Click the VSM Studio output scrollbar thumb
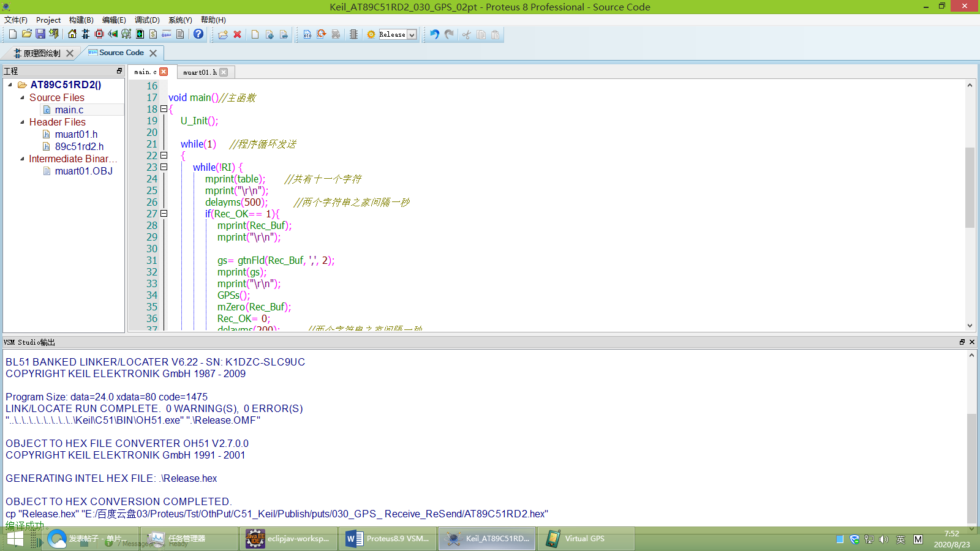Viewport: 980px width, 551px height. (971, 467)
